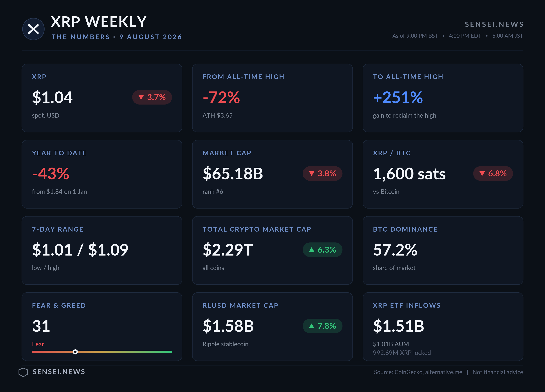
Task: Click the "share of market" caption
Action: [394, 268]
